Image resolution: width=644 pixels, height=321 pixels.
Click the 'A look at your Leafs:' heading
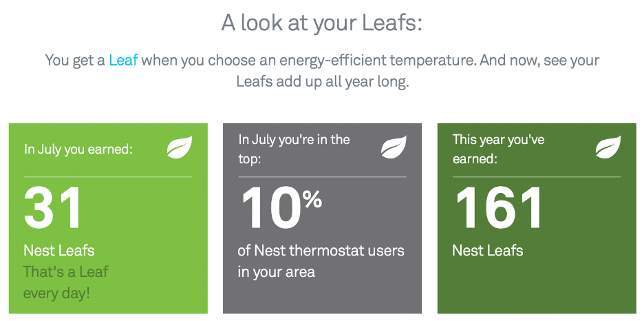322,23
